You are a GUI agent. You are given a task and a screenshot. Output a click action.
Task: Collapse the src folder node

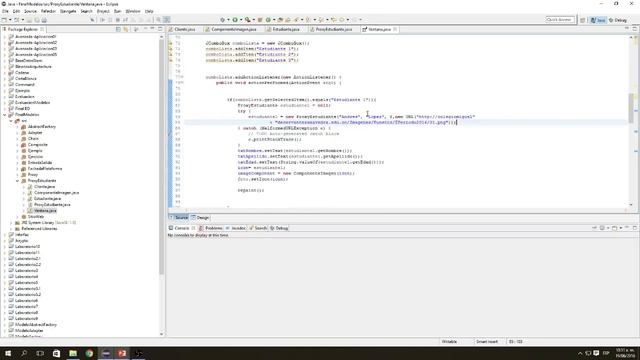coord(11,121)
